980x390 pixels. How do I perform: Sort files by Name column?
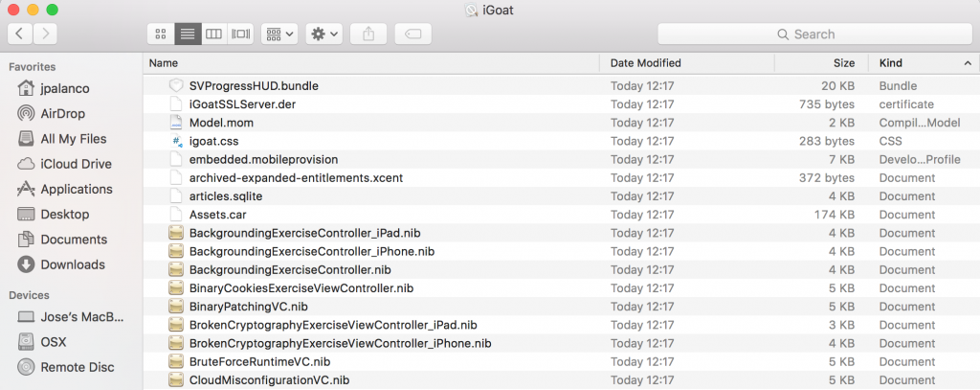point(371,63)
